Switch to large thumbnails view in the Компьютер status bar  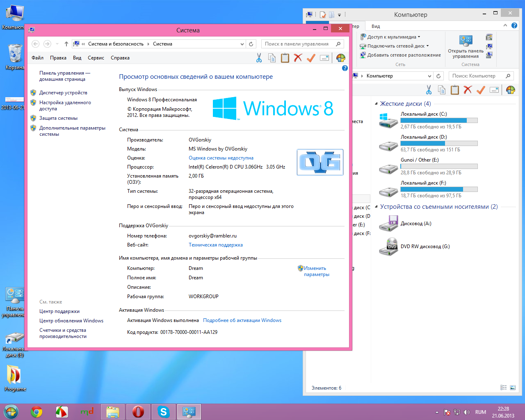[513, 388]
